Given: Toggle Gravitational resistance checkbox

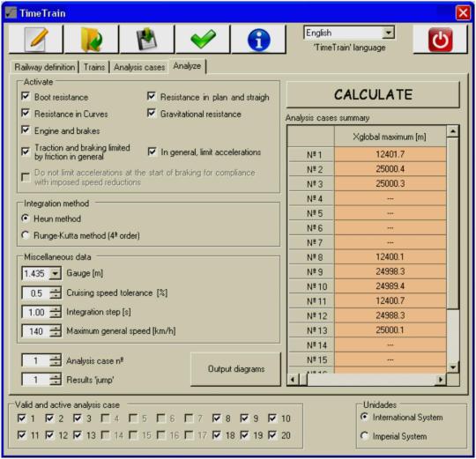Looking at the screenshot, I should pos(152,113).
